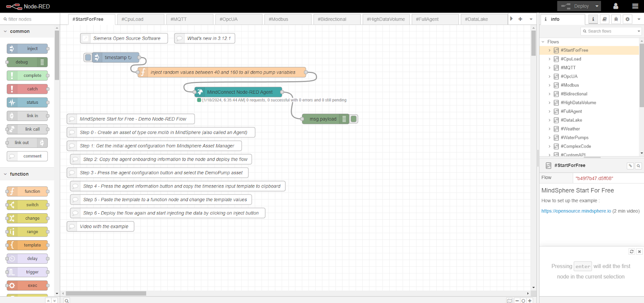Viewport: 644px width, 303px height.
Task: Expand the #CpuLoad flow tree item
Action: (x=549, y=59)
